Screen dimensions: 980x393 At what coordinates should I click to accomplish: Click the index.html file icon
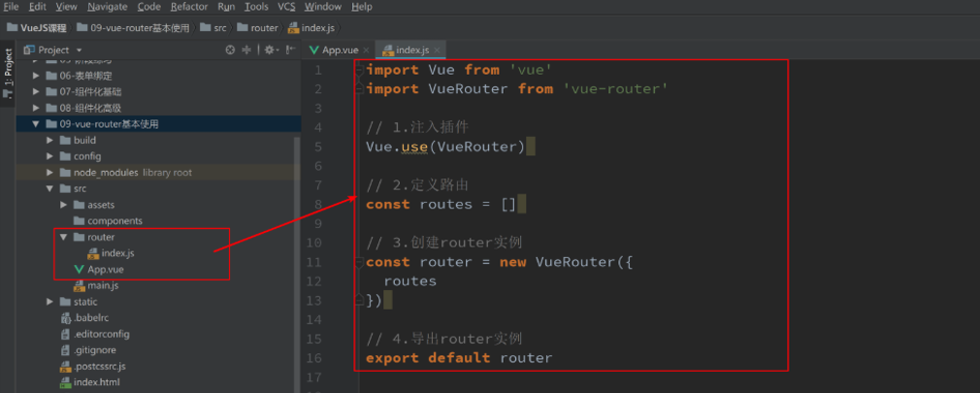click(x=65, y=382)
